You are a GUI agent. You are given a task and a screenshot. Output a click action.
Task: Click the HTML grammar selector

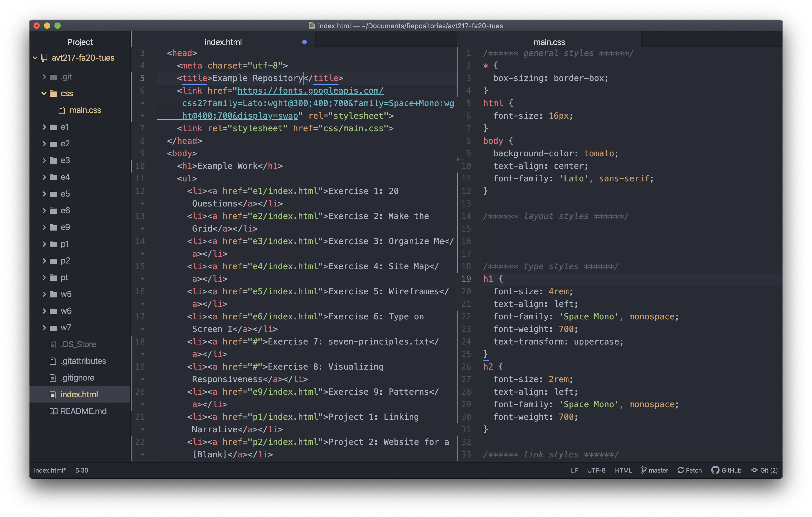pos(623,470)
